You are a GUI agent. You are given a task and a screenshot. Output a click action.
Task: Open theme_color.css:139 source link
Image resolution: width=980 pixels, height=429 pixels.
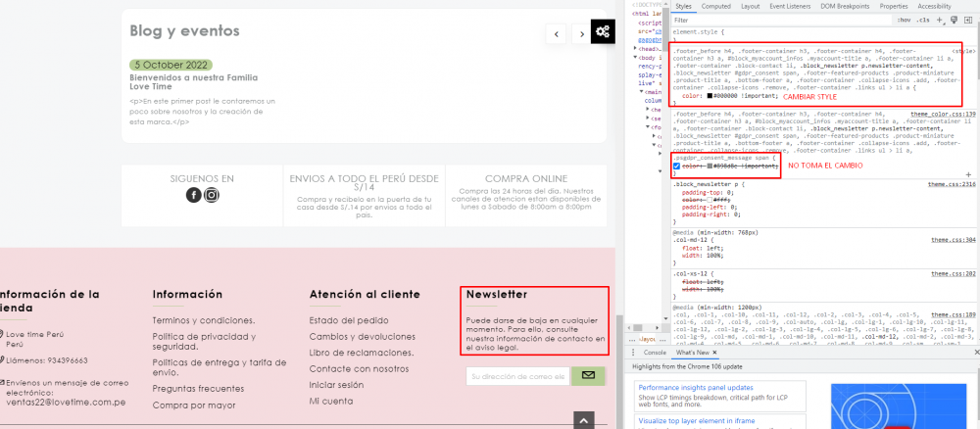coord(943,115)
